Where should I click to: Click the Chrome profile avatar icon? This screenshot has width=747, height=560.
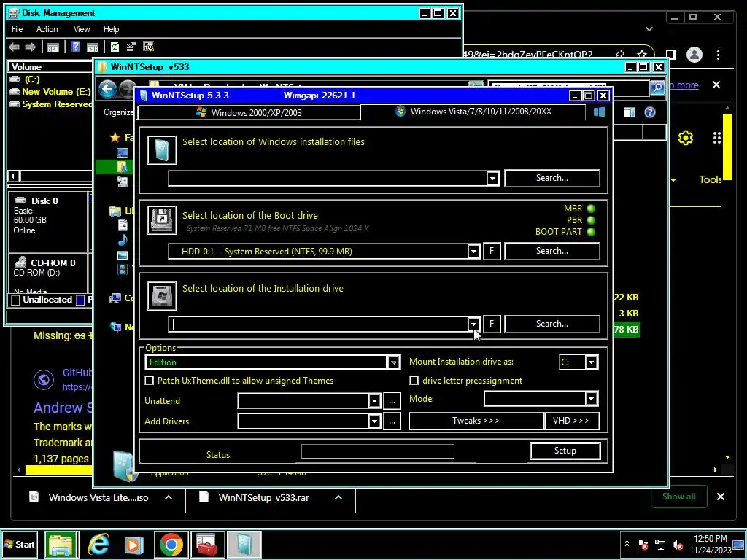694,55
